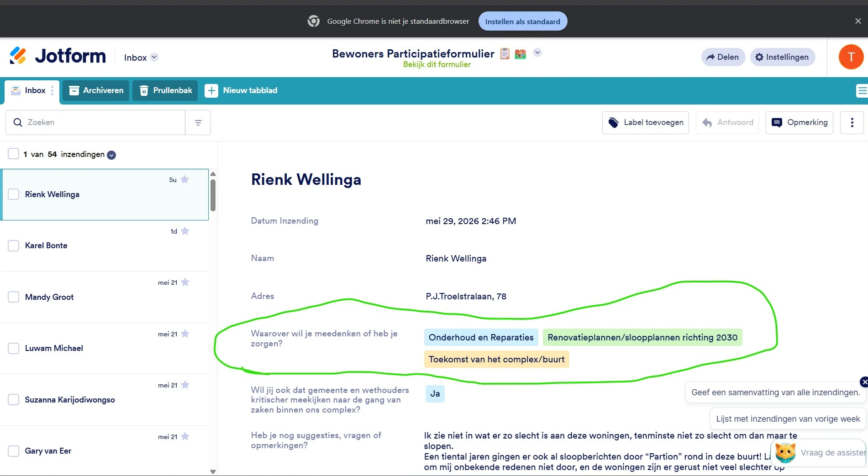Open the Archiveren tab
Screen dimensions: 868x476
[96, 90]
